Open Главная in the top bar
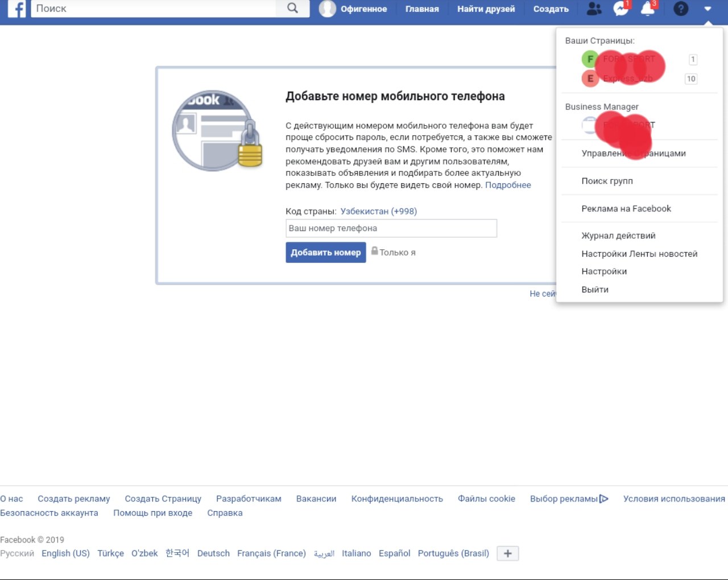728x580 pixels. tap(422, 9)
